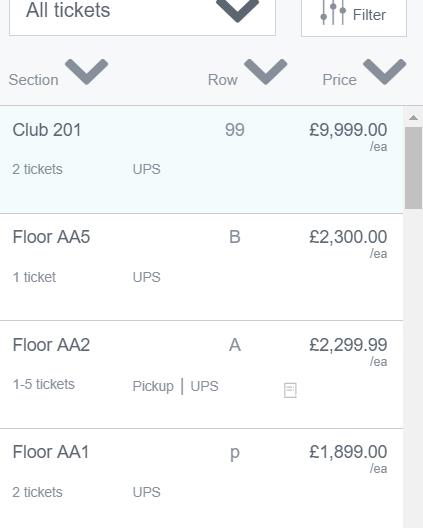
Task: Click the Row column header label
Action: tap(223, 80)
